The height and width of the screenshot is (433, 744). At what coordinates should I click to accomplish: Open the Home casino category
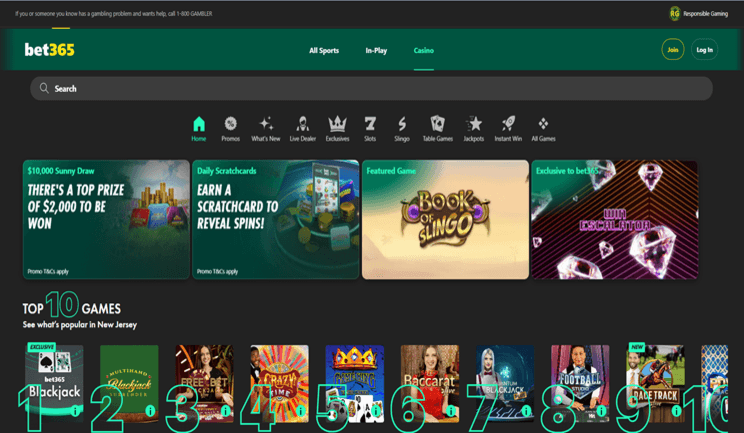click(x=199, y=129)
